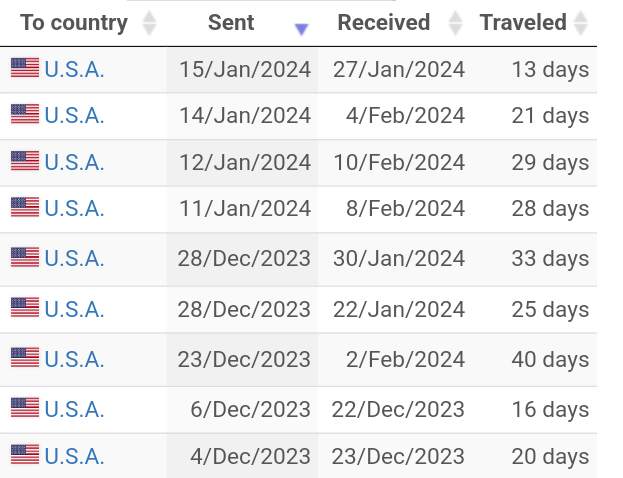The height and width of the screenshot is (478, 623).
Task: Open U.S.A. link sent 11/Jan/2024
Action: [x=74, y=209]
